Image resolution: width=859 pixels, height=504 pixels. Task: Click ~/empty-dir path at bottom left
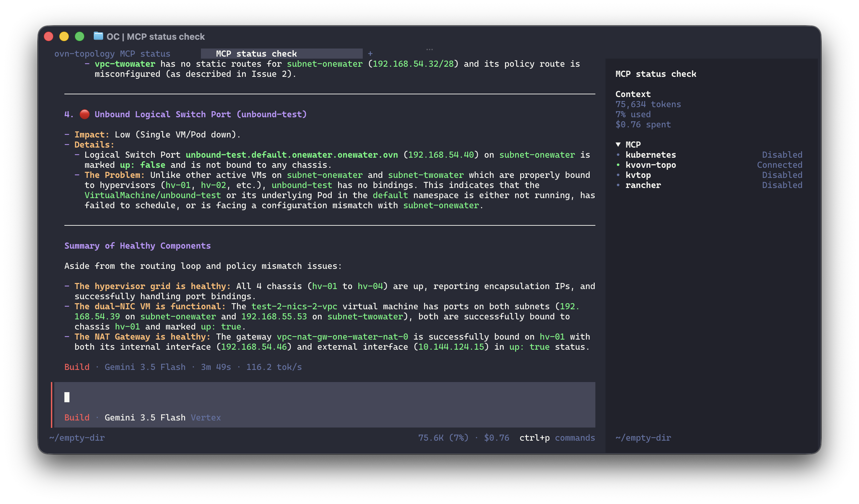click(77, 438)
